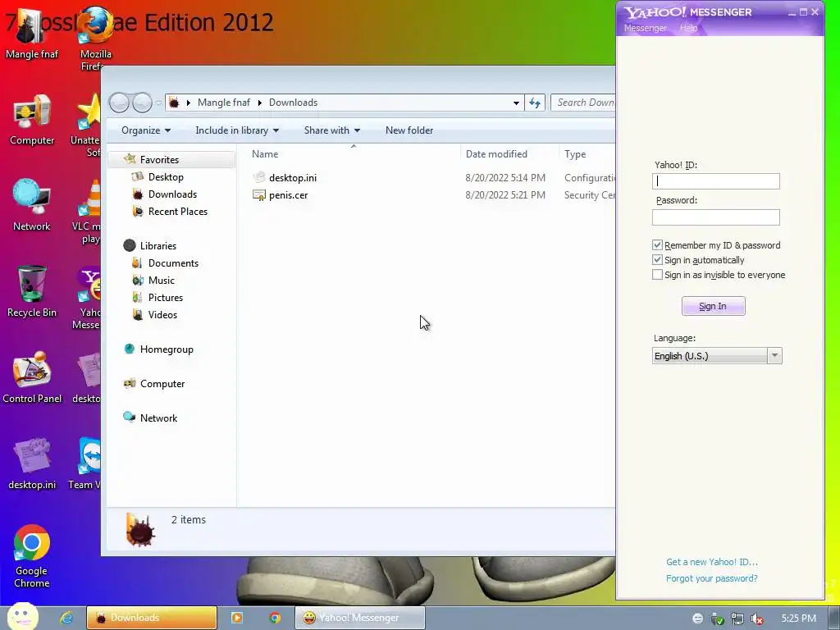Enable Sign in as invisible to everyone
Screen dimensions: 840x630
coord(657,275)
